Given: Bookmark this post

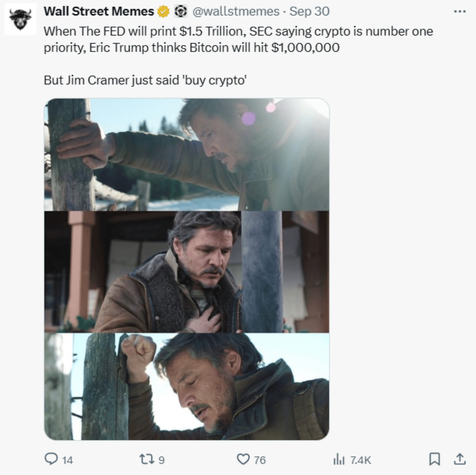Looking at the screenshot, I should (434, 459).
